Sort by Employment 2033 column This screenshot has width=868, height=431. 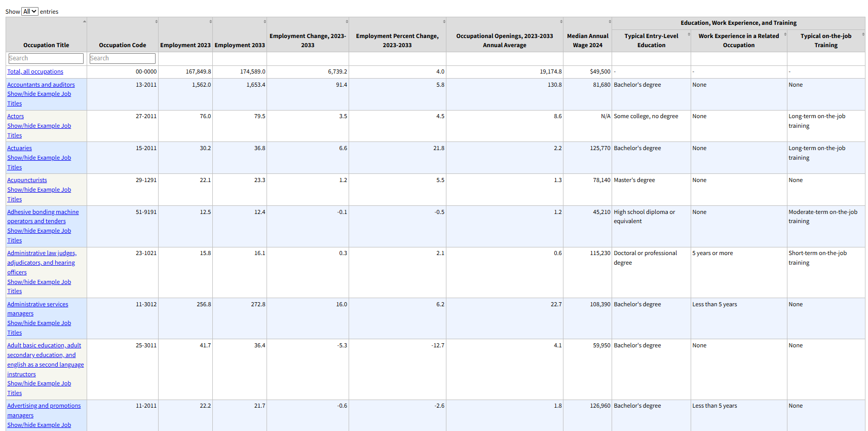[x=240, y=34]
